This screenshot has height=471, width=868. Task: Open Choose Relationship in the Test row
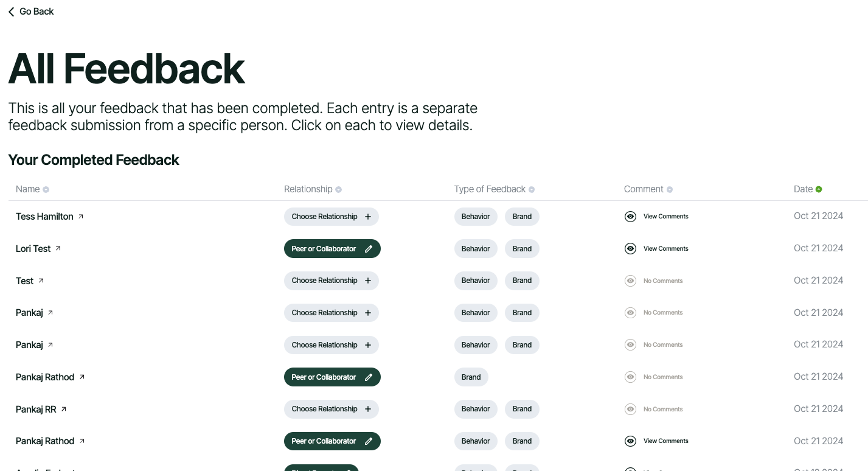tap(331, 281)
